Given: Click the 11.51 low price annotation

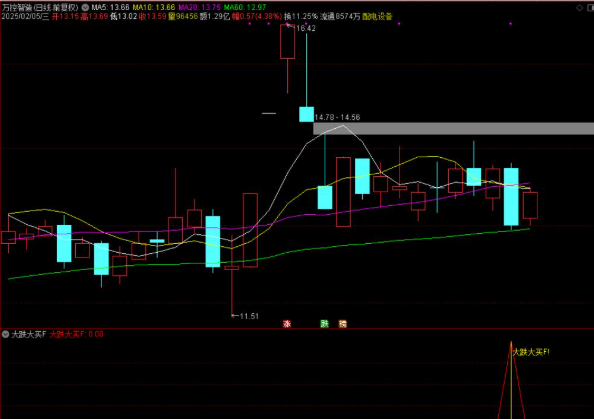Looking at the screenshot, I should (x=249, y=316).
